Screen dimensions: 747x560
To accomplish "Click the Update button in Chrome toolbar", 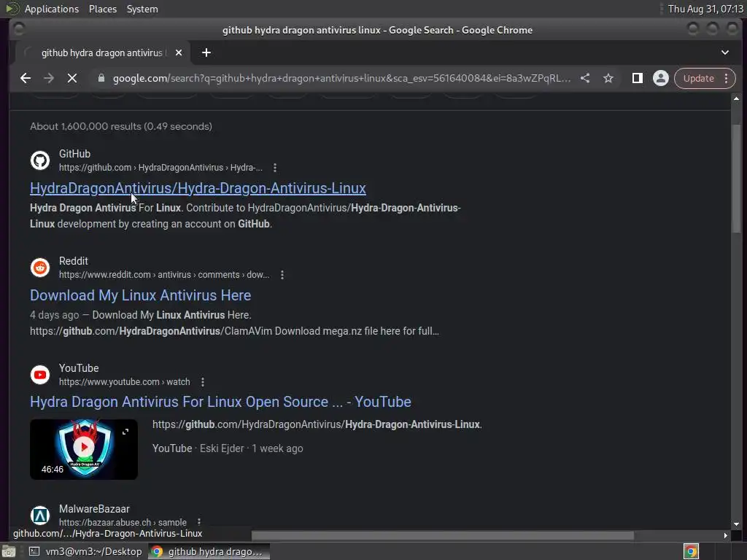I will point(698,78).
